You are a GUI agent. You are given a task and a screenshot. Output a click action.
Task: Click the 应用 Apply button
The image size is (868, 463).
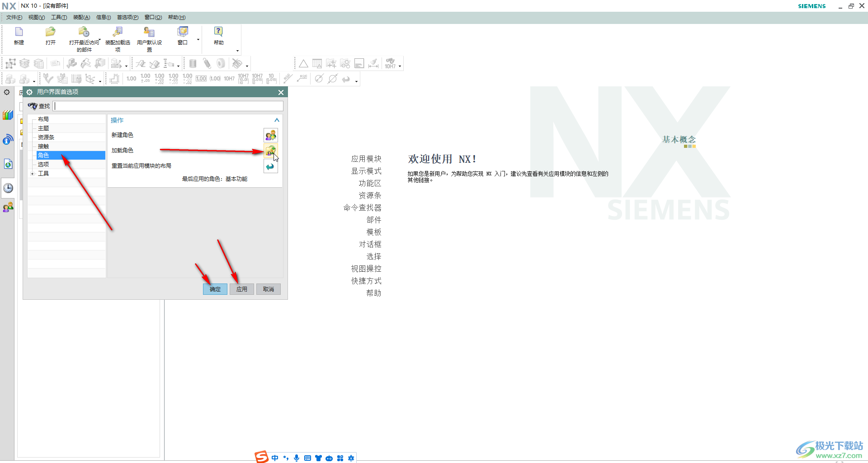pos(242,289)
